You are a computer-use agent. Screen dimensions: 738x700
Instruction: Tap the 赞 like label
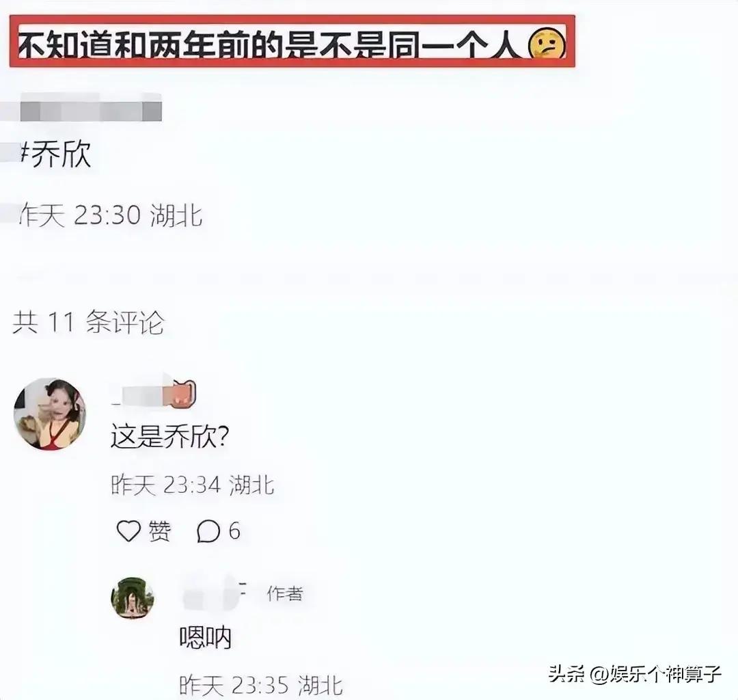tap(159, 531)
